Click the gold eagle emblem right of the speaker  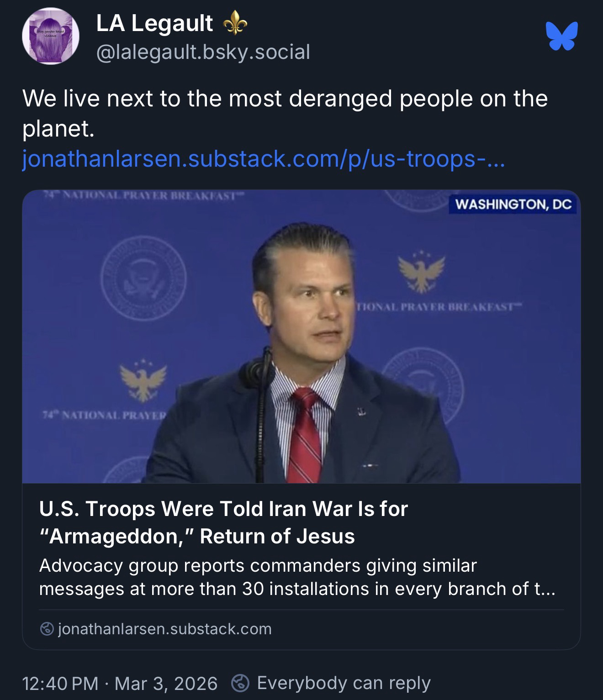(x=420, y=272)
